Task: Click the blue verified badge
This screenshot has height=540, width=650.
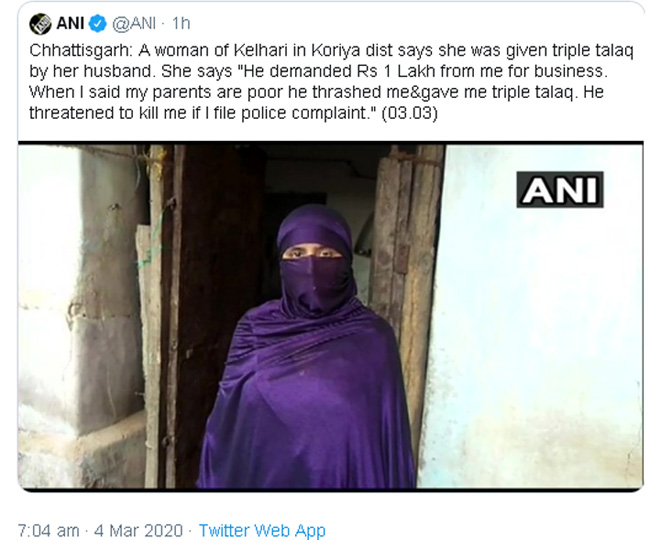Action: (98, 24)
